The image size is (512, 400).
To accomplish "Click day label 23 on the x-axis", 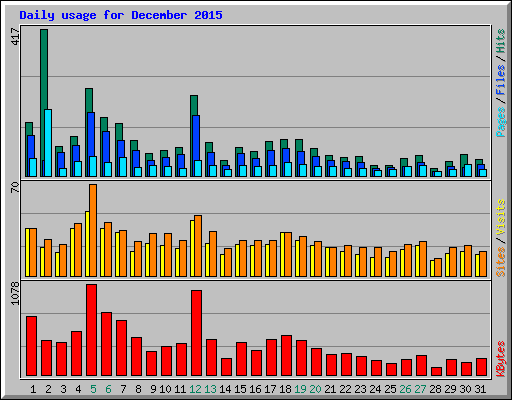I will coord(360,389).
